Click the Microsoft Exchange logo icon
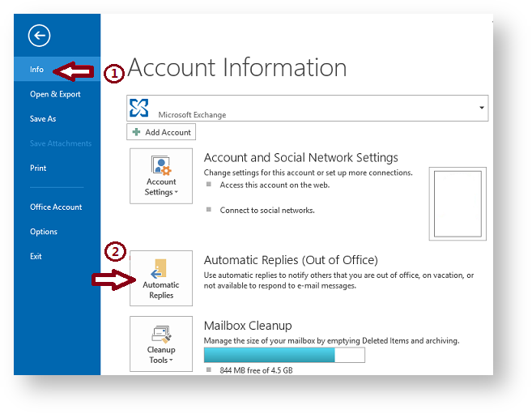The image size is (532, 414). pos(140,107)
